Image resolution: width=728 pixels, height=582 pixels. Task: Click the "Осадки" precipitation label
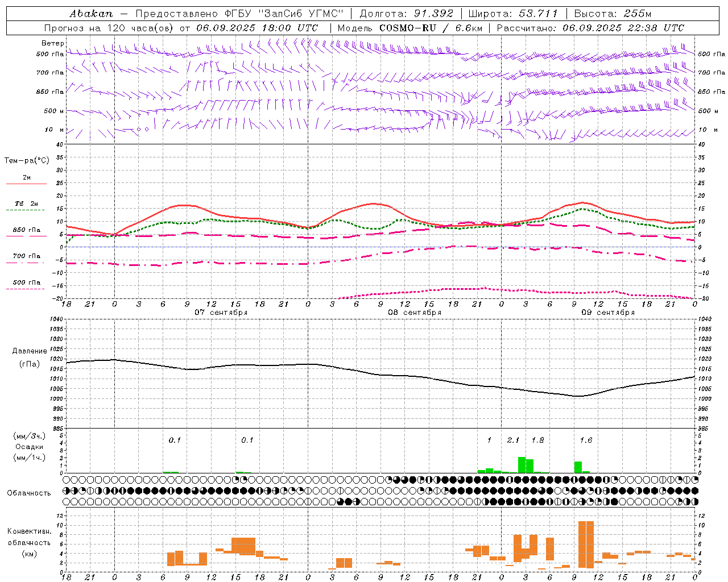point(29,447)
